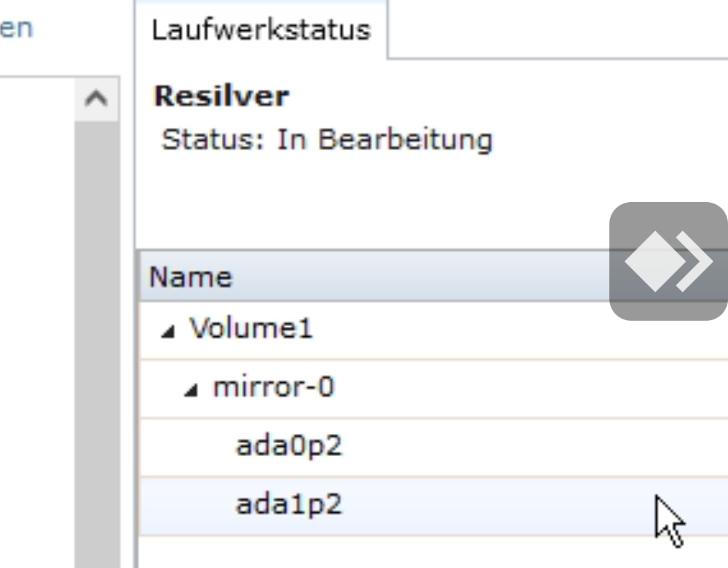This screenshot has width=728, height=568.
Task: Click the vertical divider left of Laufwerkstatus panel
Action: [x=135, y=284]
